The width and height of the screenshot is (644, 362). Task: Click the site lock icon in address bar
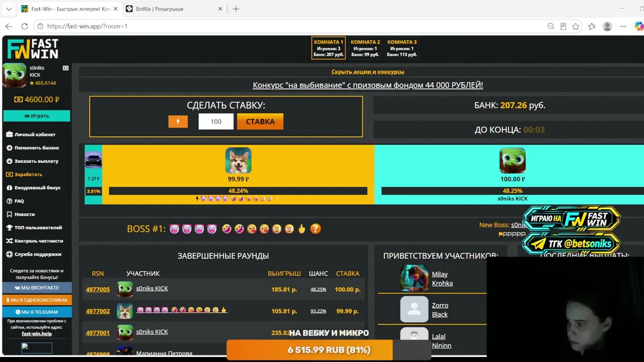40,26
